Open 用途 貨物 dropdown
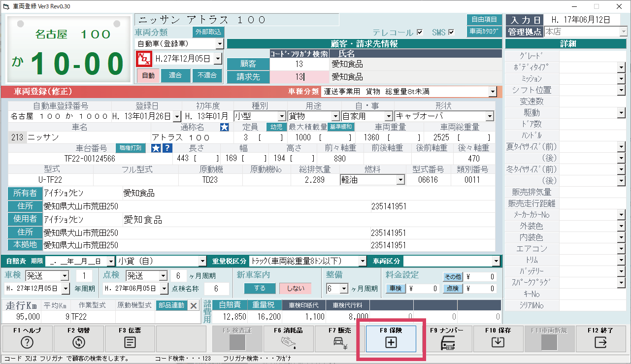Screen dimensions: 631x364 336,116
